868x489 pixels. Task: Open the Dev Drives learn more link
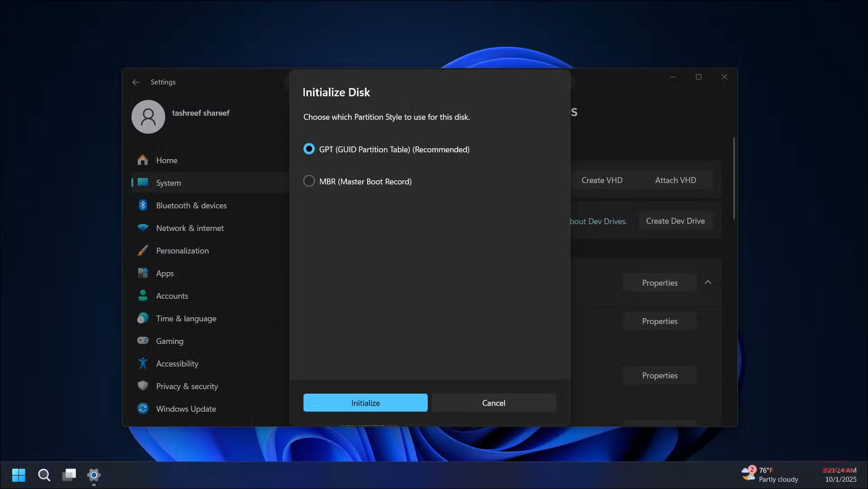[x=597, y=221]
